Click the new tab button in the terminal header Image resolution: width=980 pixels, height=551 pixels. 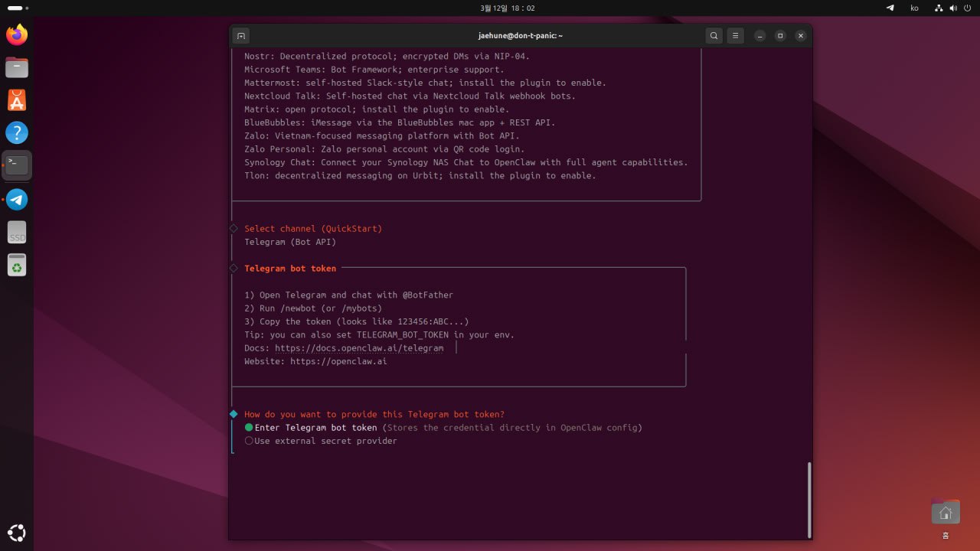click(x=240, y=35)
